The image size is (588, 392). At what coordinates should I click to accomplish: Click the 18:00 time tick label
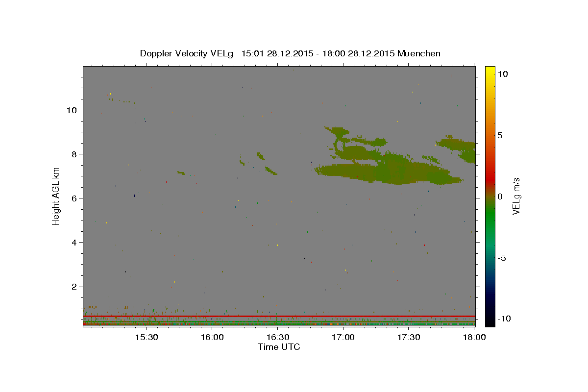tap(474, 338)
